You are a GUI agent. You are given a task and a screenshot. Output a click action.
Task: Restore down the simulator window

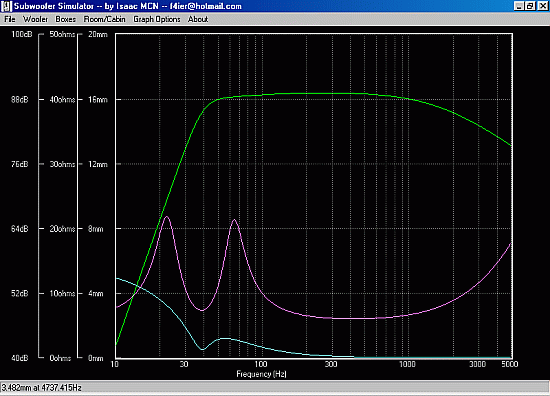click(530, 6)
